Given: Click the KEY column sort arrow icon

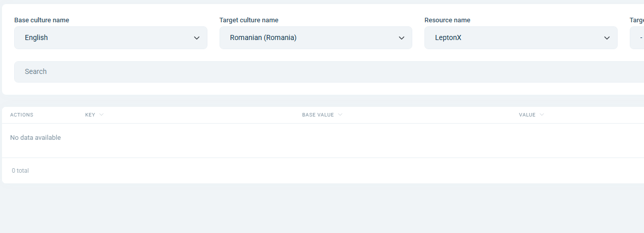Looking at the screenshot, I should click(x=101, y=115).
